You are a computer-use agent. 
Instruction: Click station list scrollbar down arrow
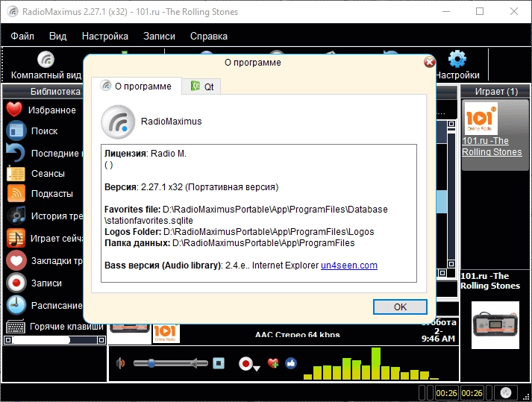tap(451, 263)
